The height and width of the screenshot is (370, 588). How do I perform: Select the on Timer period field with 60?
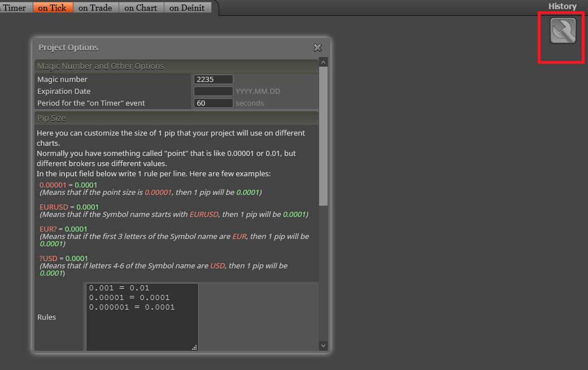[x=214, y=103]
